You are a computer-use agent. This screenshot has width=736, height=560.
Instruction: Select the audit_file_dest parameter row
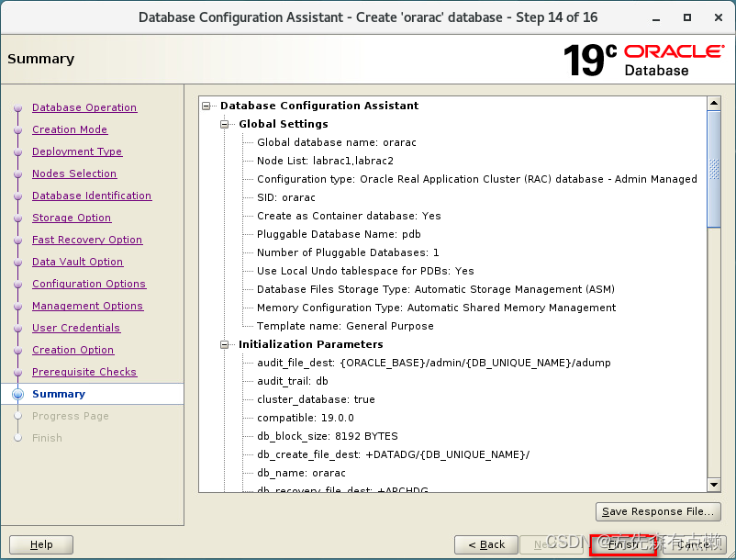pyautogui.click(x=434, y=363)
